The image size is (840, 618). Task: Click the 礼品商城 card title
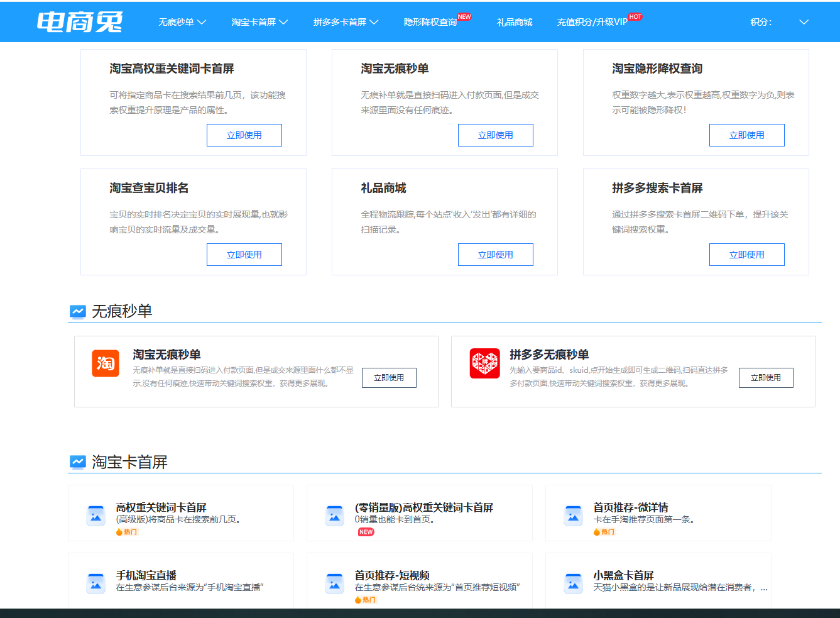tap(383, 188)
